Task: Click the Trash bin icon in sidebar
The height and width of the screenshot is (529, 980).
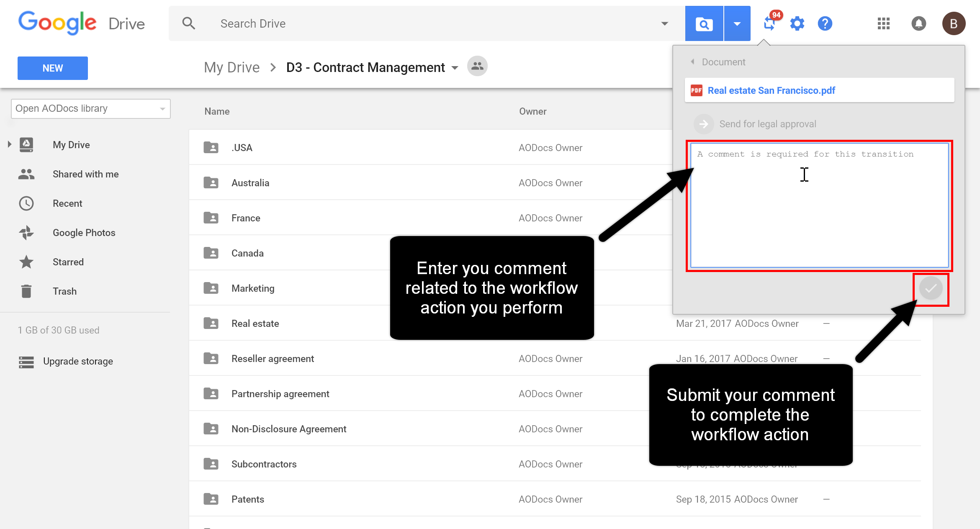Action: [x=26, y=291]
